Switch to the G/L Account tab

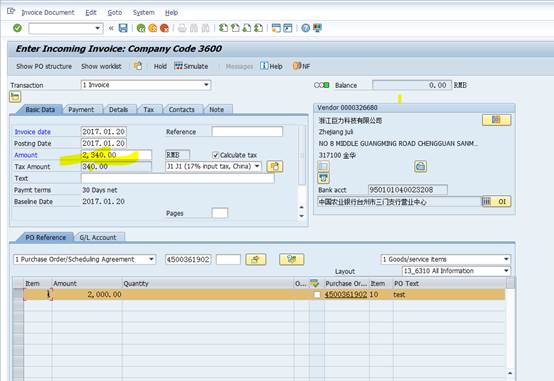(98, 238)
